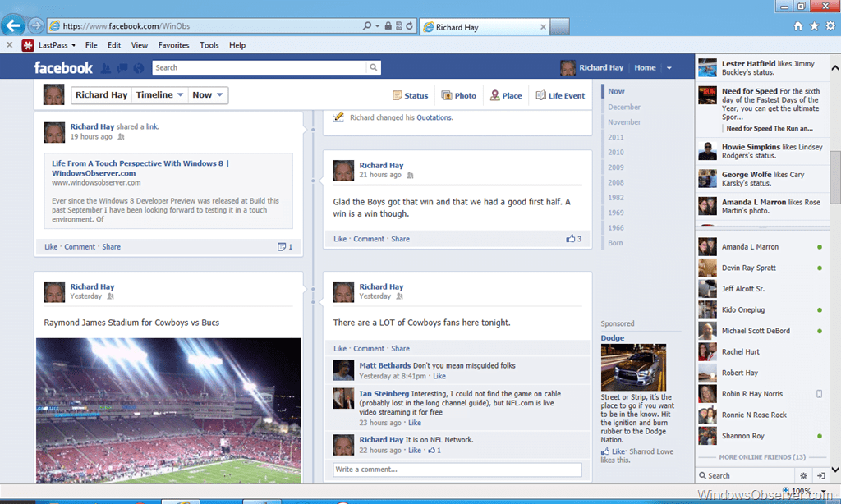Click the Write a comment box
841x504 pixels.
pyautogui.click(x=457, y=470)
